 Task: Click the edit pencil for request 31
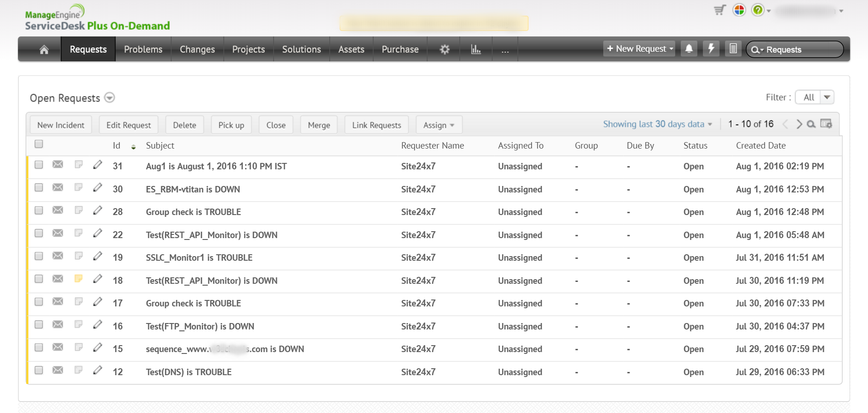click(x=97, y=165)
